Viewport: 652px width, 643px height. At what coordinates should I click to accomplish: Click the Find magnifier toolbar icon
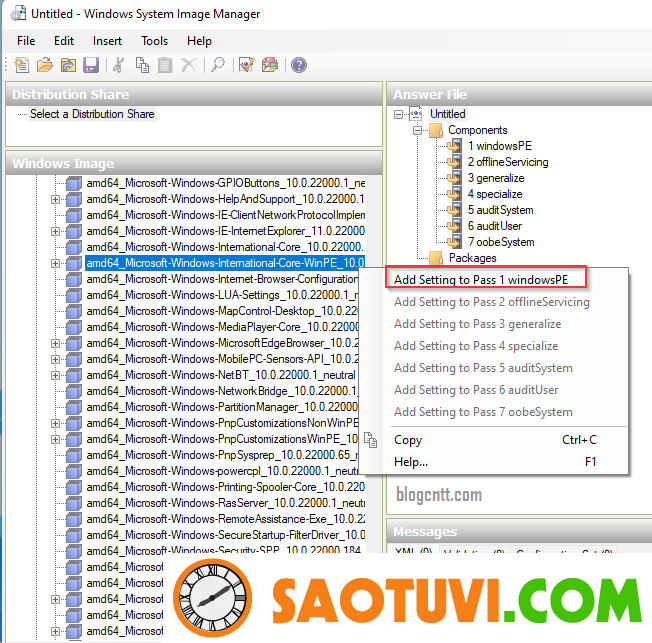click(218, 65)
